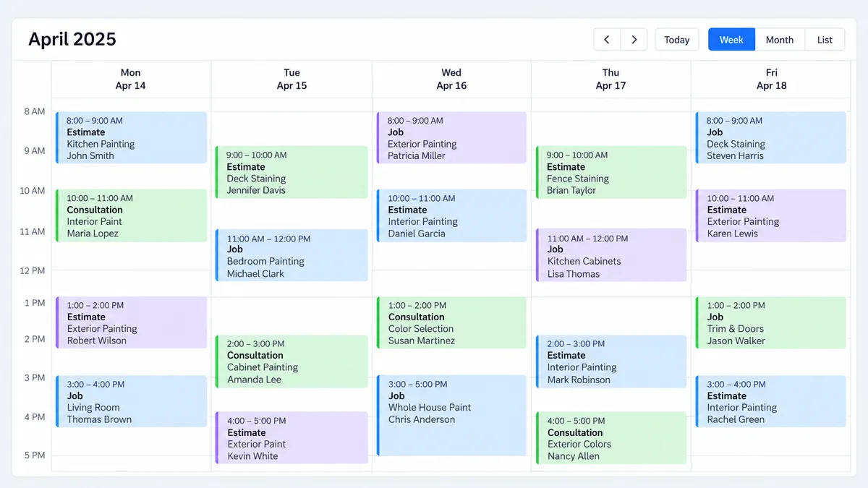Open Nancy Allen Exterior Colors consultation
Screen dimensions: 868x488
click(x=611, y=437)
